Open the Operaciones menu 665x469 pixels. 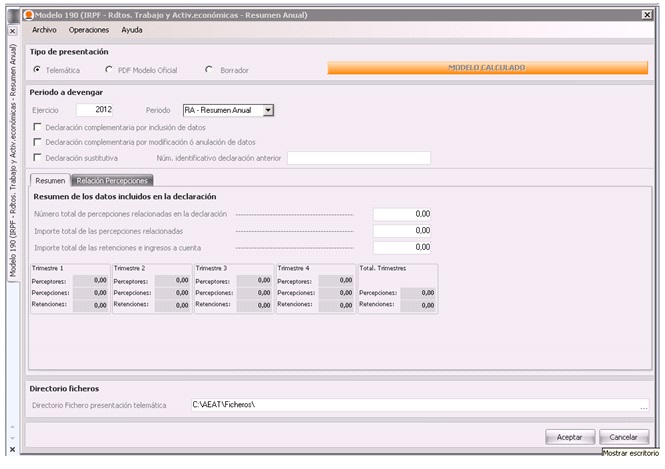point(88,30)
